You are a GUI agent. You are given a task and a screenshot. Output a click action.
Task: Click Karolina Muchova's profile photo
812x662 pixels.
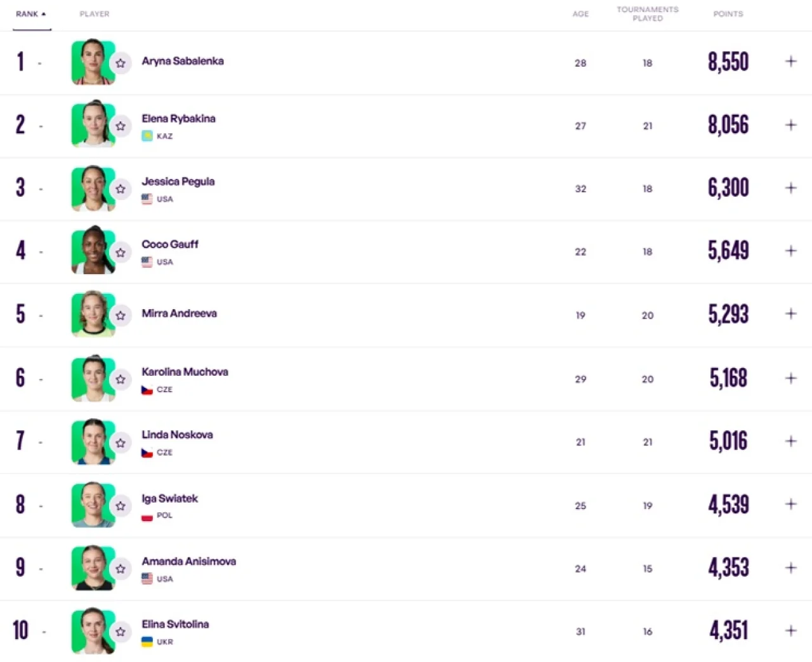pyautogui.click(x=93, y=379)
